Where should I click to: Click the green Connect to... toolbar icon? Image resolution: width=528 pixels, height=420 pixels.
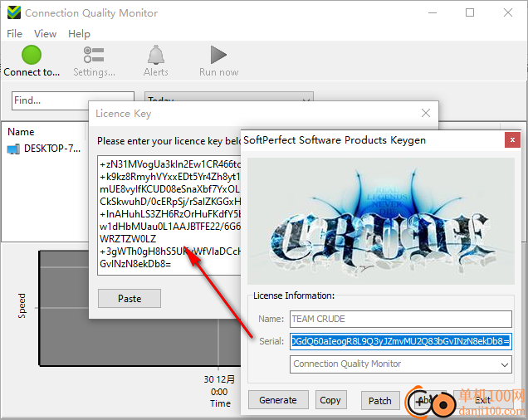(32, 55)
